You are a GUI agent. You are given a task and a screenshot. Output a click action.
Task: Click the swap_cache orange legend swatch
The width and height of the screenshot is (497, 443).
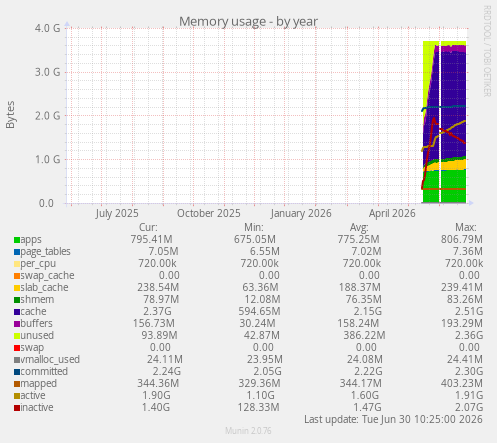[17, 276]
